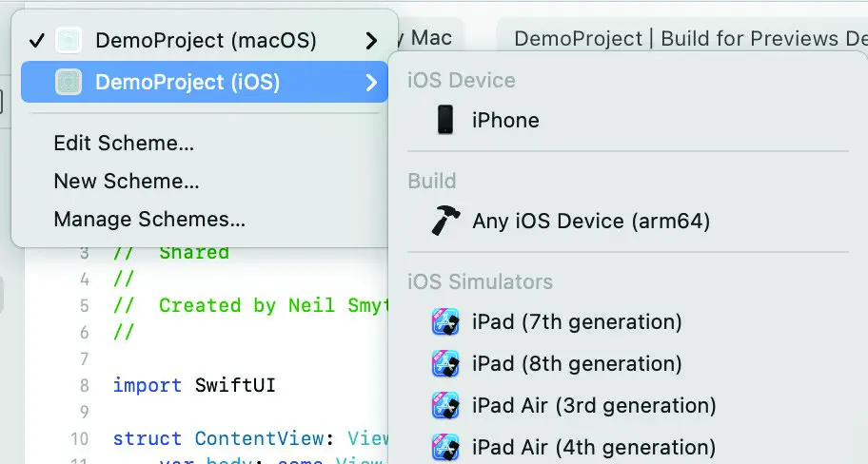Viewport: 868px width, 464px height.
Task: Choose the DemoProject (iOS) scheme entry
Action: (205, 82)
